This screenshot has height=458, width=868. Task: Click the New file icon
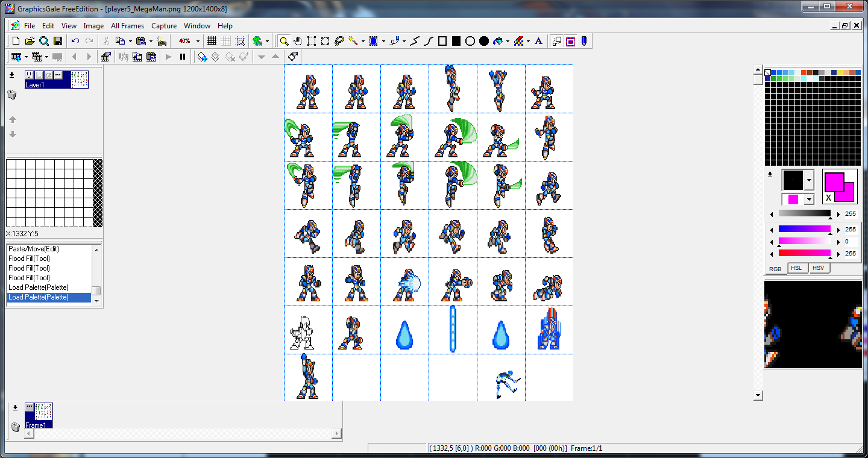coord(16,41)
